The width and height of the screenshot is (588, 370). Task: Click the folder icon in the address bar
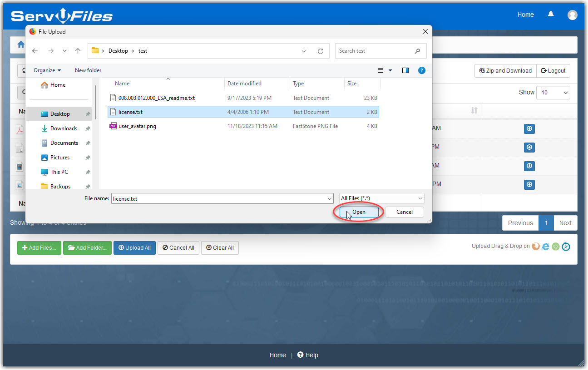[95, 50]
